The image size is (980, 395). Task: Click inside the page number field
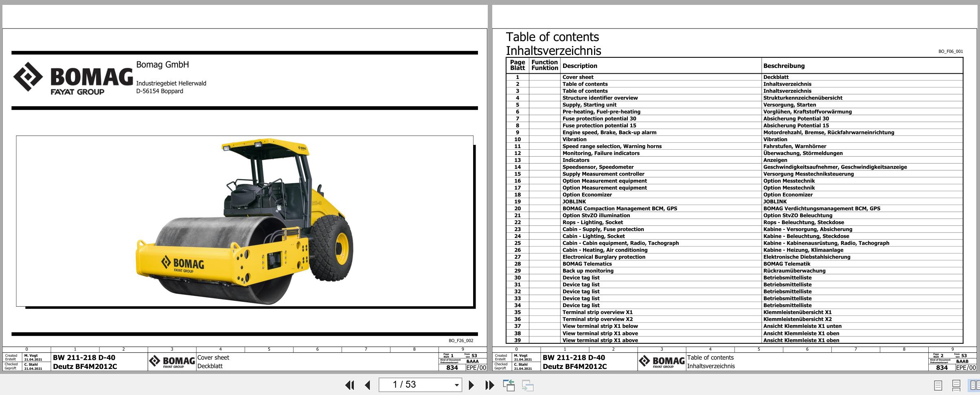[411, 384]
